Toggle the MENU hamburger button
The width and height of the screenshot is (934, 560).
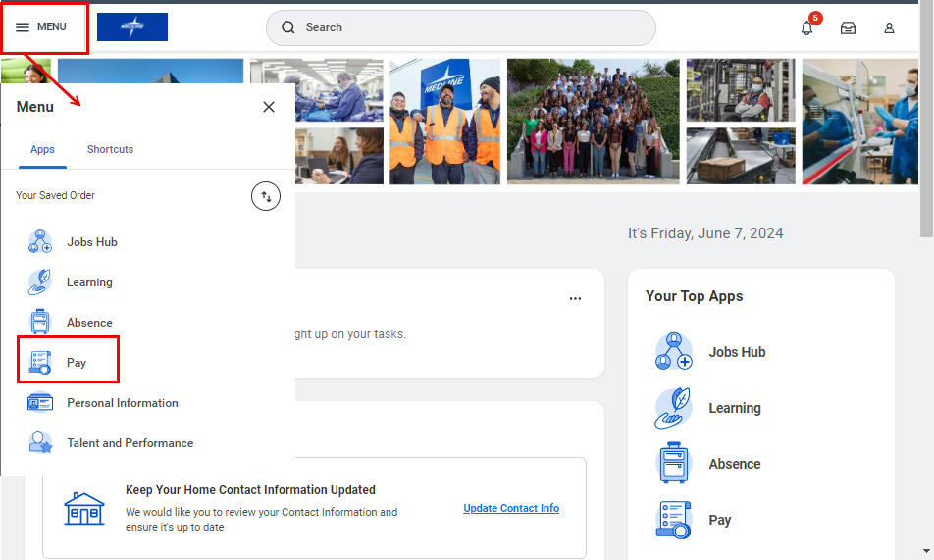click(x=42, y=27)
